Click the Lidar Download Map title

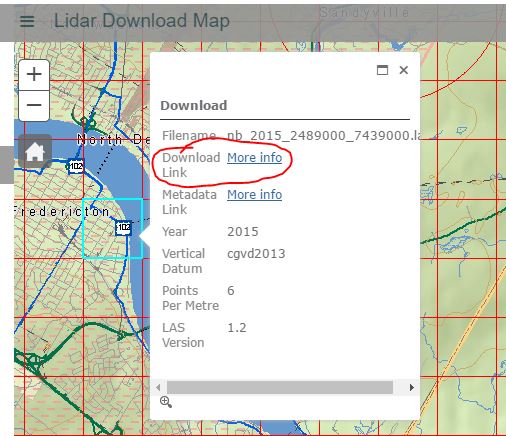pos(142,21)
